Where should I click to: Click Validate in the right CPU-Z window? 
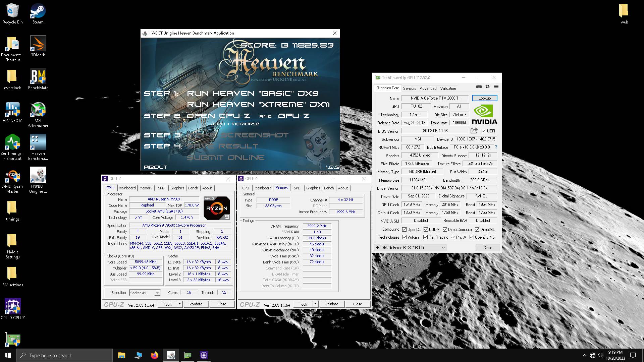(x=332, y=304)
